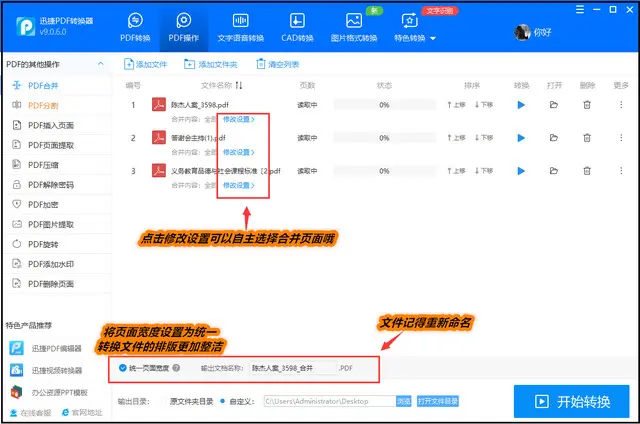
Task: Move file row 1 down with 下移
Action: click(484, 105)
